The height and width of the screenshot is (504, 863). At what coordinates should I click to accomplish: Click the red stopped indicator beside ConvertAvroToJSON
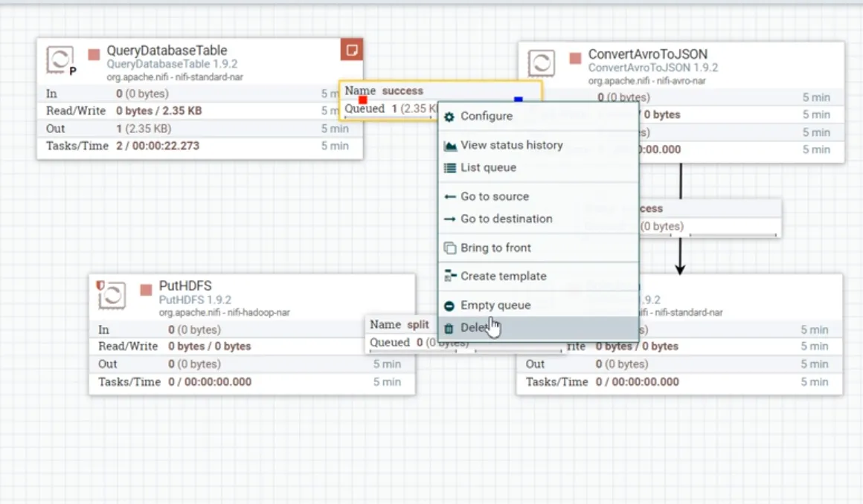[x=575, y=58]
